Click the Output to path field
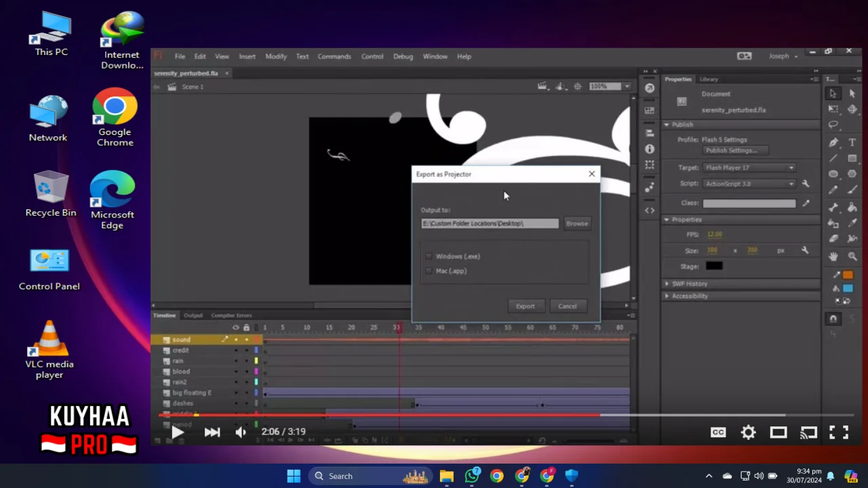 (x=490, y=223)
